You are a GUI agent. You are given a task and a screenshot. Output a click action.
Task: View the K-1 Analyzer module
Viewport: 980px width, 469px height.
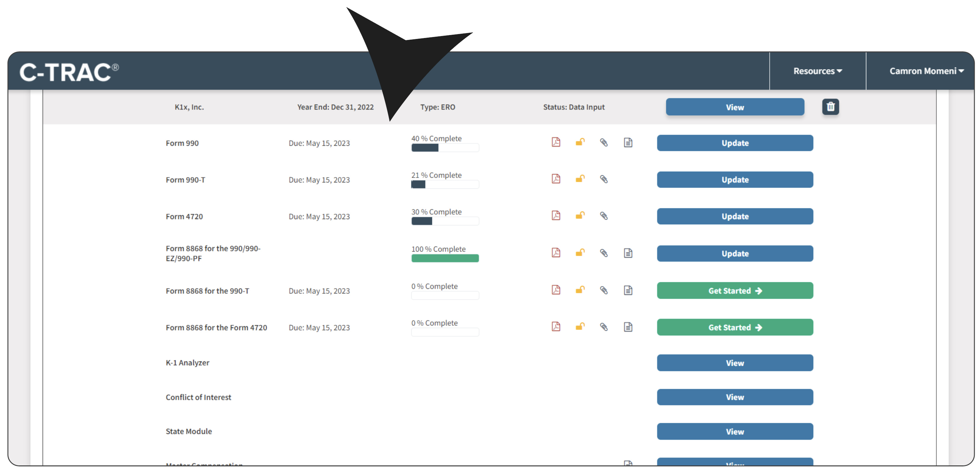(735, 363)
